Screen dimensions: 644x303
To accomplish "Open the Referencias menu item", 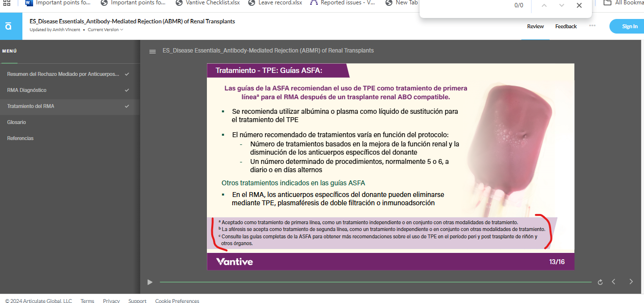I will [70, 138].
